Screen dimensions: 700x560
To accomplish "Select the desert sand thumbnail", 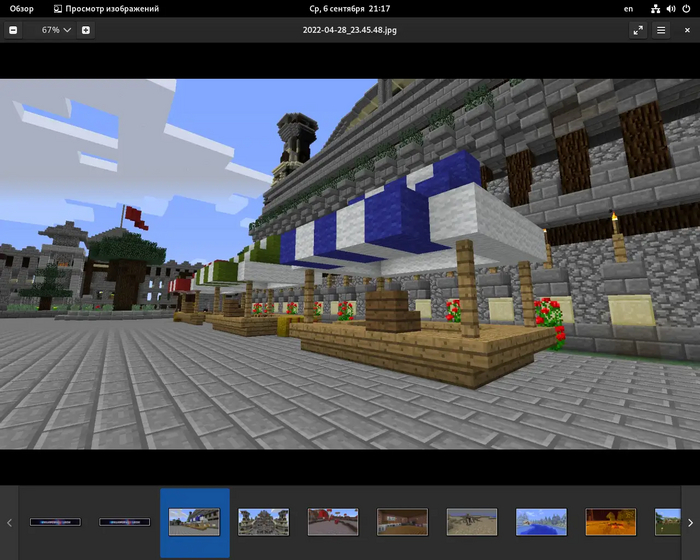I will [x=472, y=522].
